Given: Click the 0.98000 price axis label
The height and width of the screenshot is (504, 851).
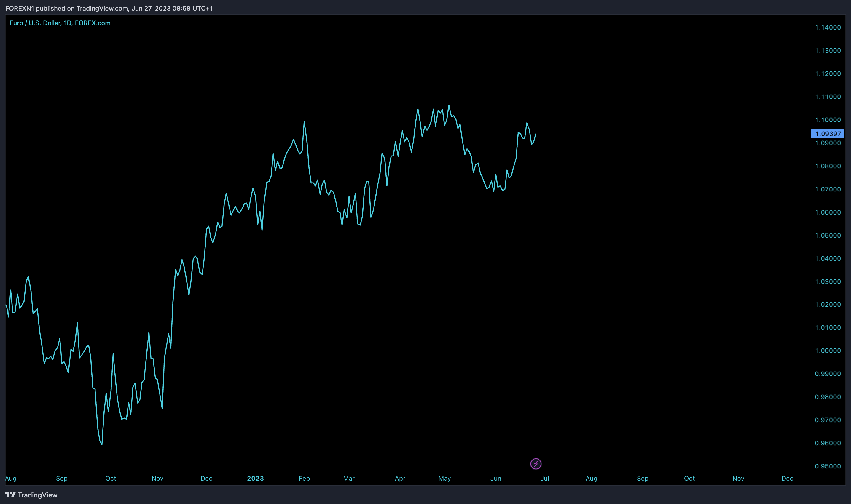Looking at the screenshot, I should [828, 397].
